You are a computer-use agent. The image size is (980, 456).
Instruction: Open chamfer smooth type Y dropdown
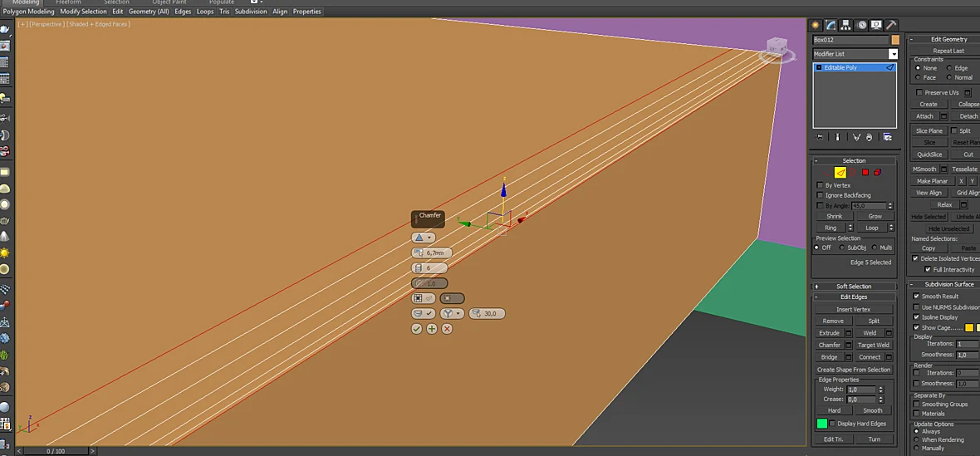point(452,314)
